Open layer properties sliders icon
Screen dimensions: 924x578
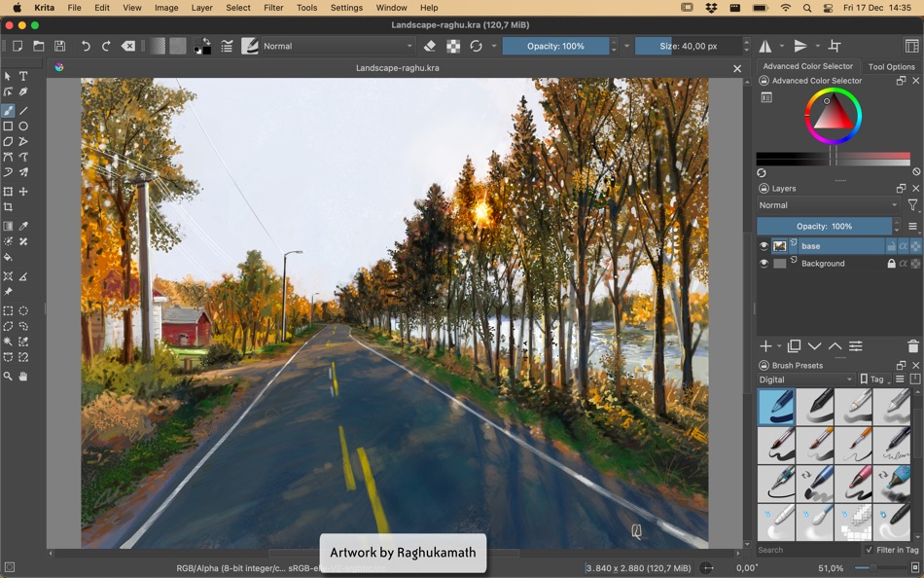coord(856,346)
